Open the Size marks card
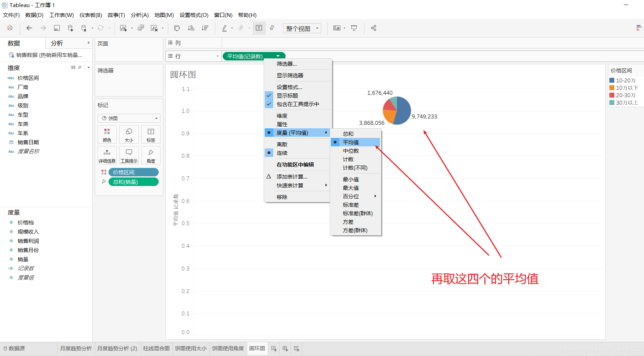The height and width of the screenshot is (356, 644). pyautogui.click(x=129, y=135)
